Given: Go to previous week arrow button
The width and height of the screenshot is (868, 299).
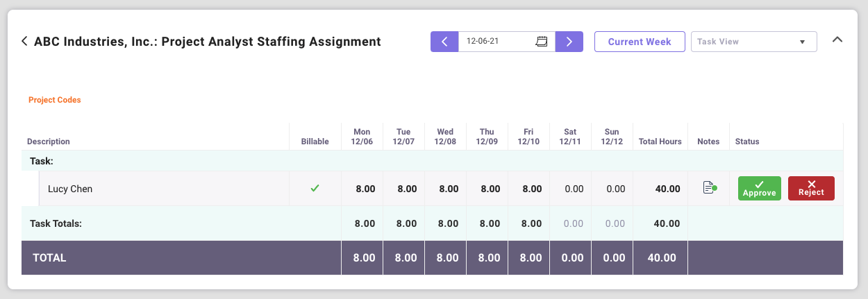Looking at the screenshot, I should [x=444, y=42].
